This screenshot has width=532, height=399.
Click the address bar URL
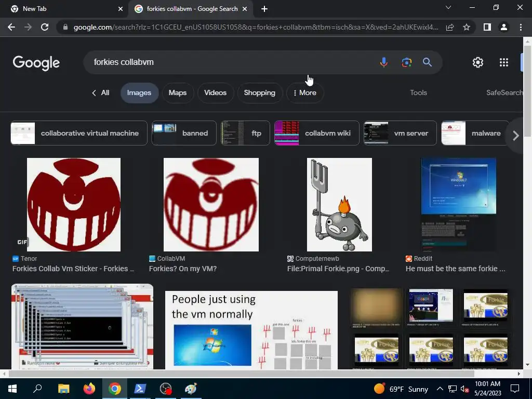pyautogui.click(x=256, y=27)
